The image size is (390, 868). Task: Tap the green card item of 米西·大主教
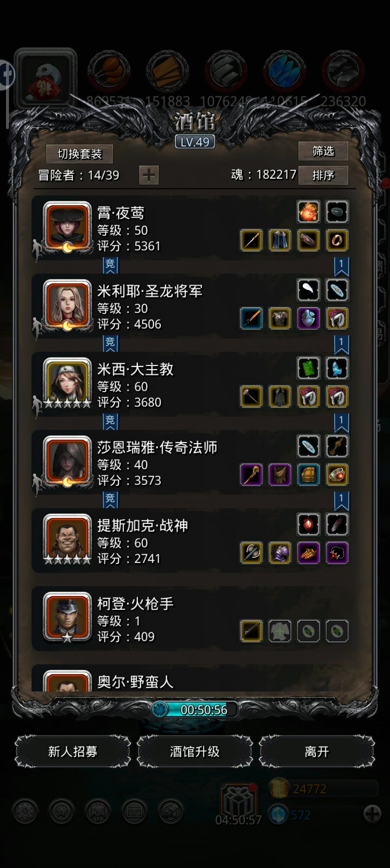(308, 368)
